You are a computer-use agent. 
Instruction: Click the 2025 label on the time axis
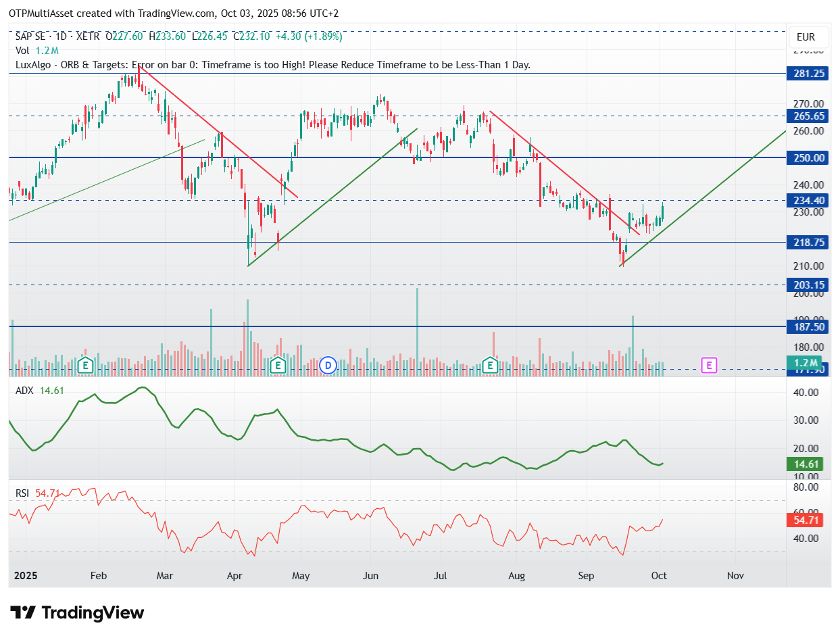pos(26,576)
